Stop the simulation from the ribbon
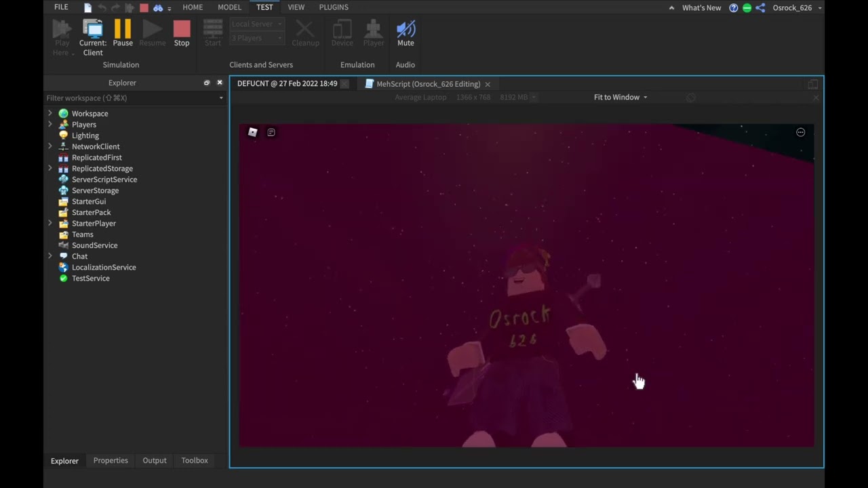This screenshot has height=488, width=868. pyautogui.click(x=182, y=34)
